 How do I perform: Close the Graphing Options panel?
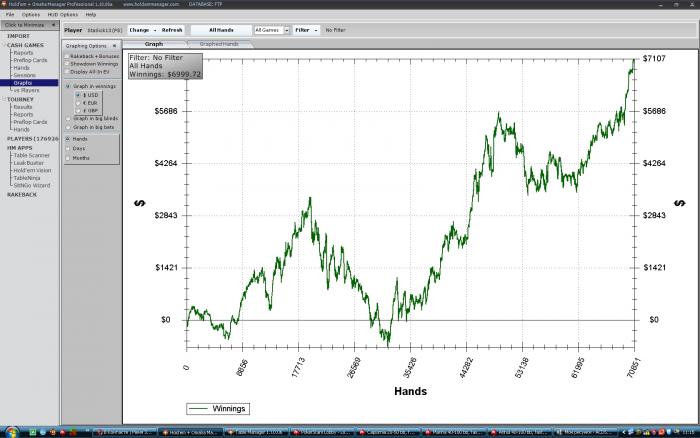pos(114,46)
